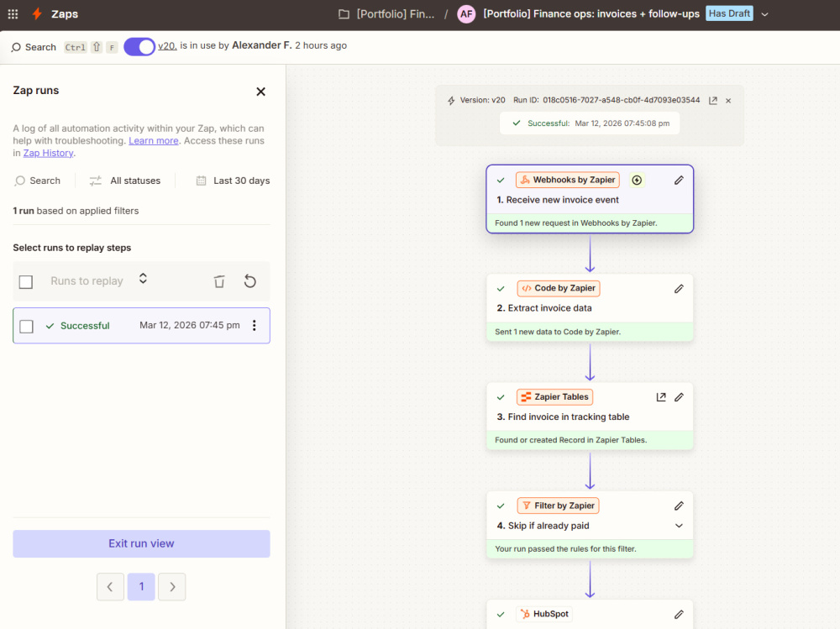Click the AF user avatar
840x629 pixels.
pos(466,14)
